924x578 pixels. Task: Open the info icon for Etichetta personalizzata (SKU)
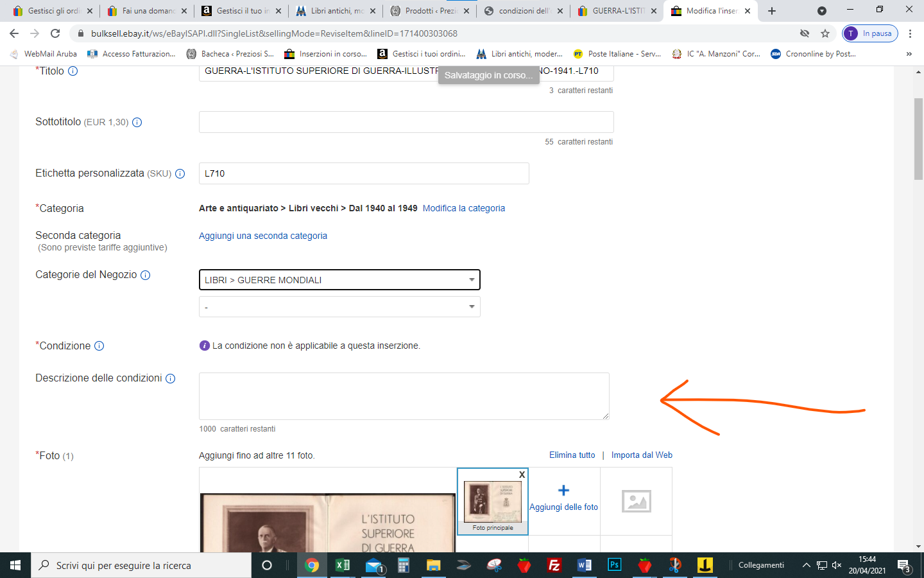pyautogui.click(x=180, y=173)
